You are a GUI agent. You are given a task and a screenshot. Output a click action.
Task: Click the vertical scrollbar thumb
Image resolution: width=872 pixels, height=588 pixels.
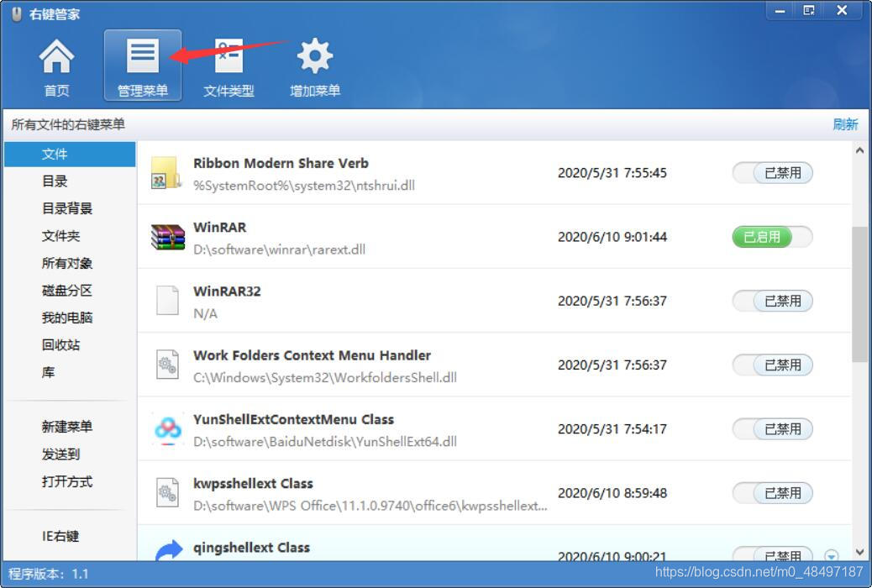tap(859, 294)
